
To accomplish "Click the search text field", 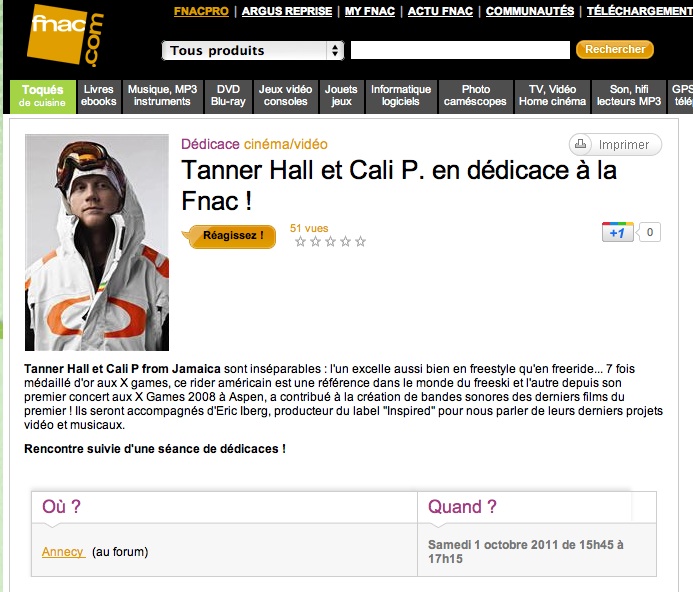I will [x=460, y=50].
